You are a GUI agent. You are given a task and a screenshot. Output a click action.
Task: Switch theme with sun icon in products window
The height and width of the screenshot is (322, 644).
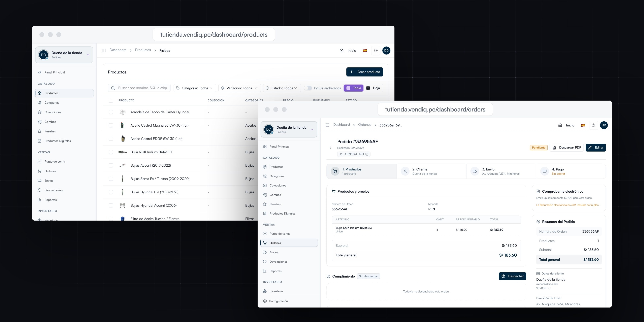pyautogui.click(x=376, y=51)
